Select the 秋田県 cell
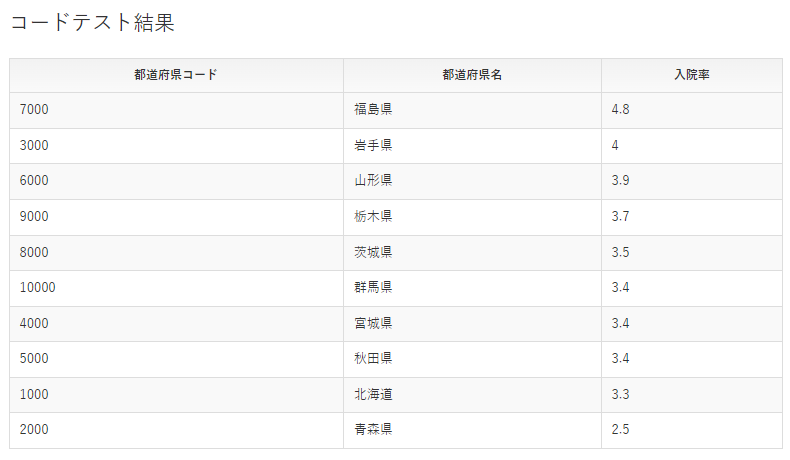 point(472,359)
